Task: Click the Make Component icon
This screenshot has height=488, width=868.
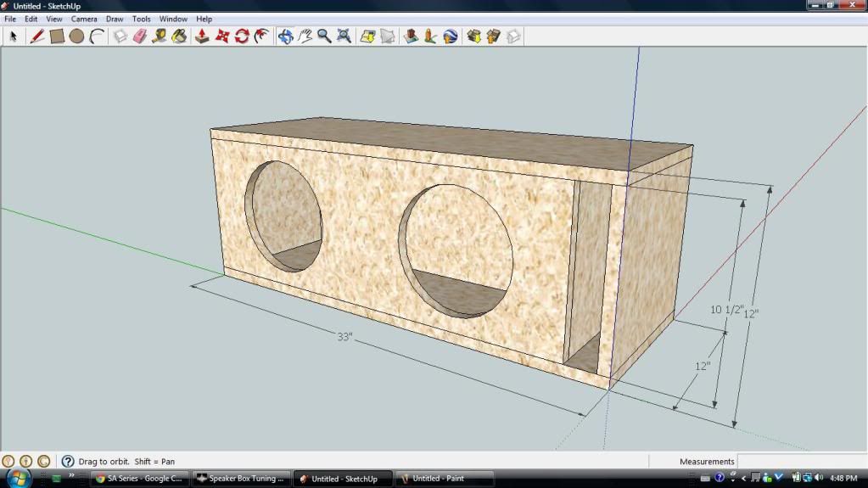Action: [x=120, y=36]
